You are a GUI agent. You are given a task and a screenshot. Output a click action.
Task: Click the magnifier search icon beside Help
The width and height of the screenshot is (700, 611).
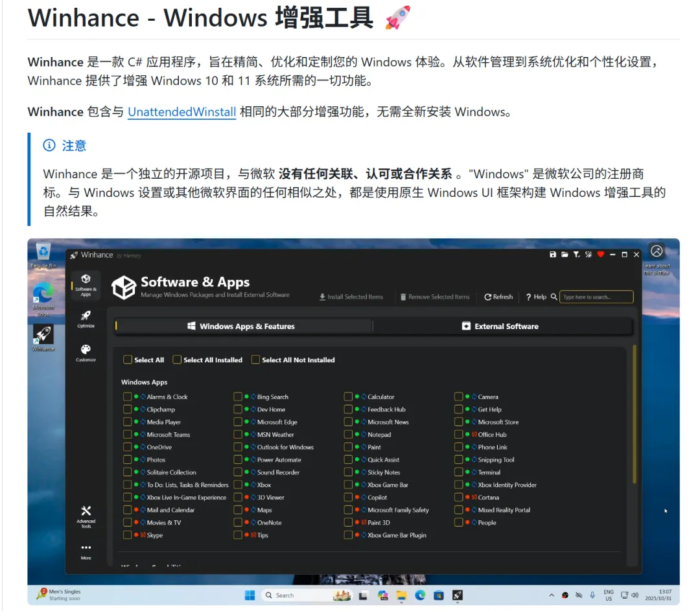tap(554, 297)
